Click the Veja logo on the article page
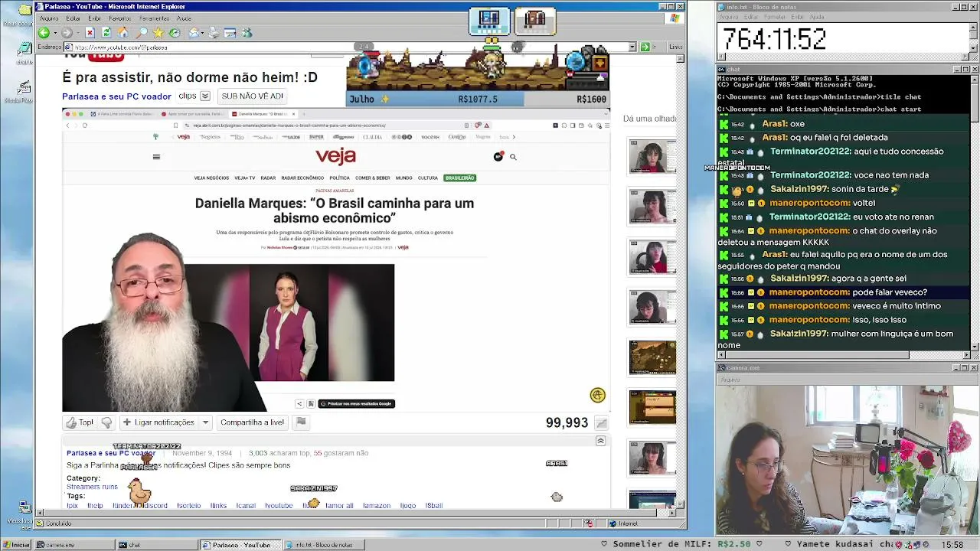980x551 pixels. click(336, 156)
